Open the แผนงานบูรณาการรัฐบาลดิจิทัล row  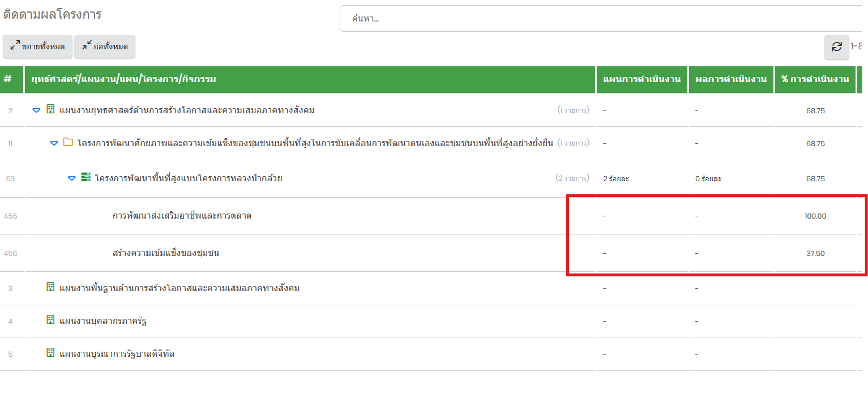click(x=117, y=354)
